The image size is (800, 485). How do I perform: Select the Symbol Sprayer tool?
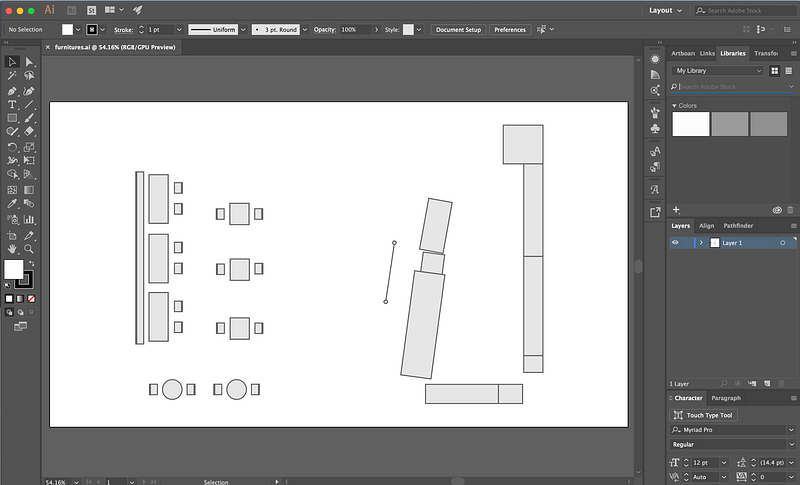coord(12,219)
